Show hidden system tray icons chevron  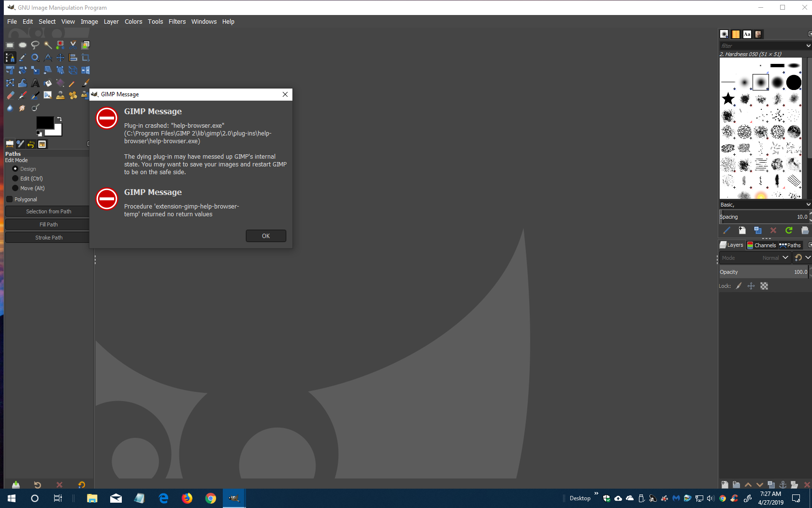pos(596,493)
